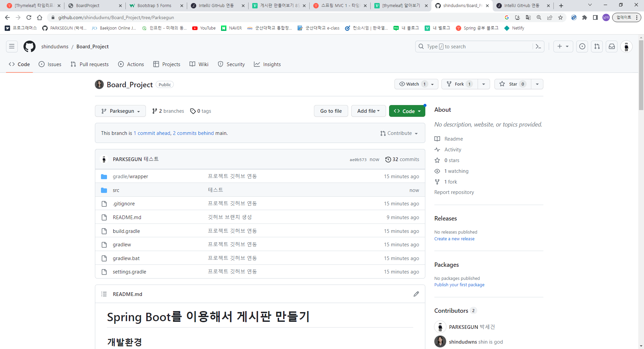Open the 2 branches link
The image size is (644, 349).
[x=168, y=111]
